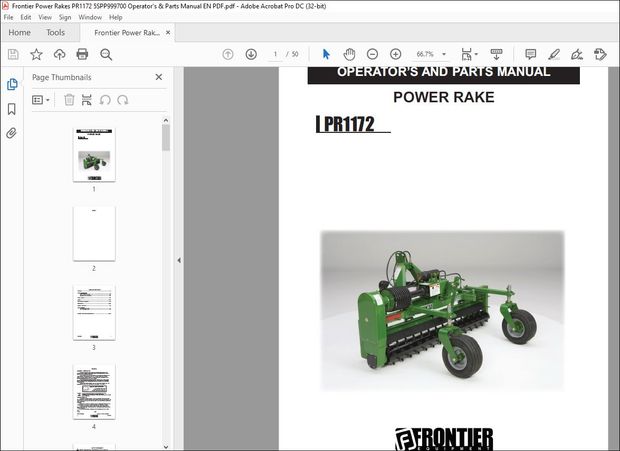Collapse the navigation pane arrow
Screen dimensions: 620x451
pos(179,260)
